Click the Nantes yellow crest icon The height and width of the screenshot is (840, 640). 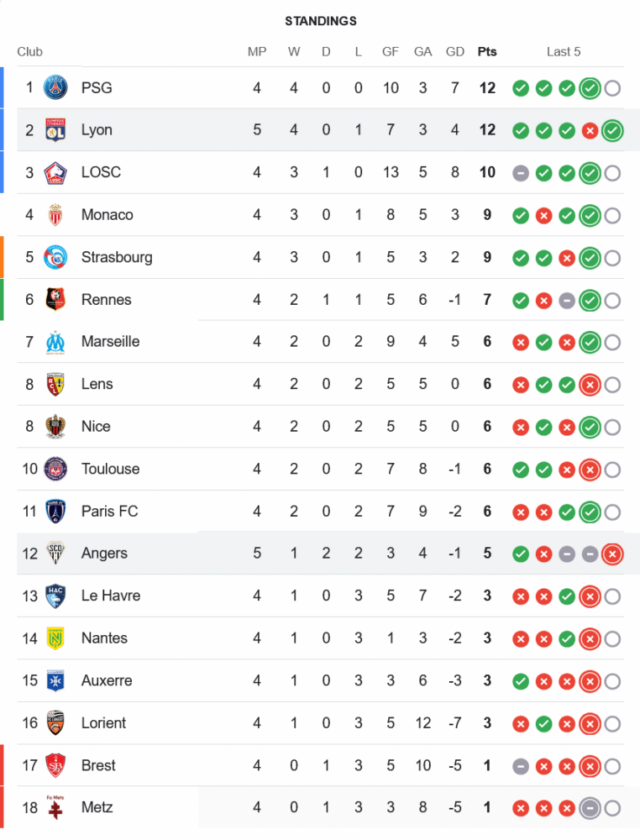tap(55, 638)
